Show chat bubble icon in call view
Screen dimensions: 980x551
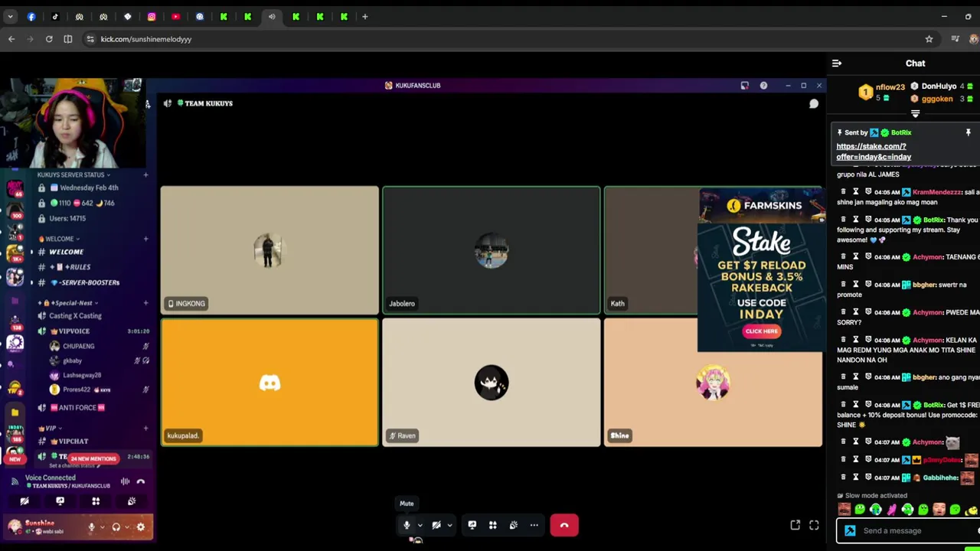coord(814,103)
